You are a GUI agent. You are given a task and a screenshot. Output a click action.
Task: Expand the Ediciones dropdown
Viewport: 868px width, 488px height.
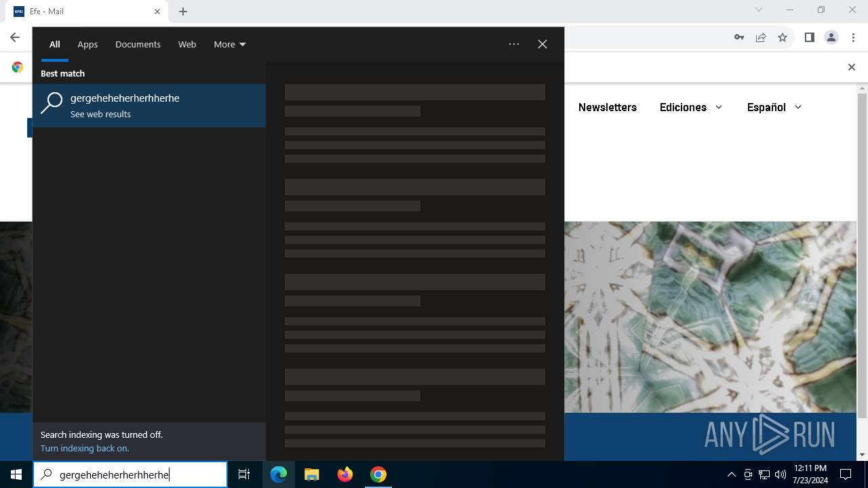(x=691, y=107)
